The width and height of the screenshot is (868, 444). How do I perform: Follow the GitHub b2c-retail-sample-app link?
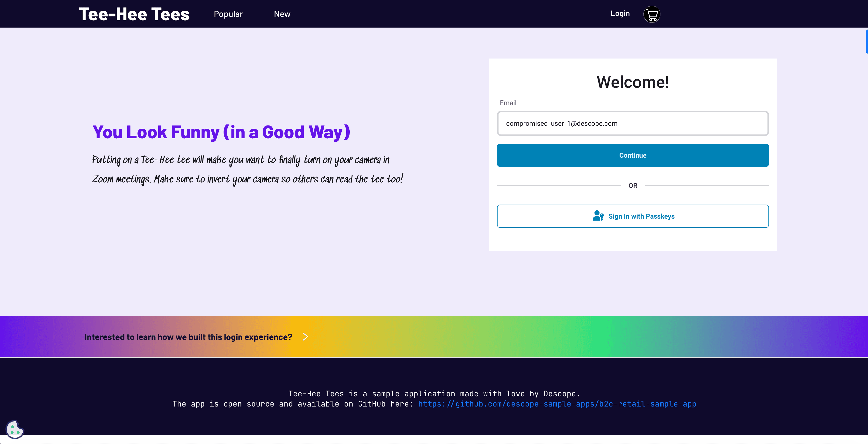557,404
